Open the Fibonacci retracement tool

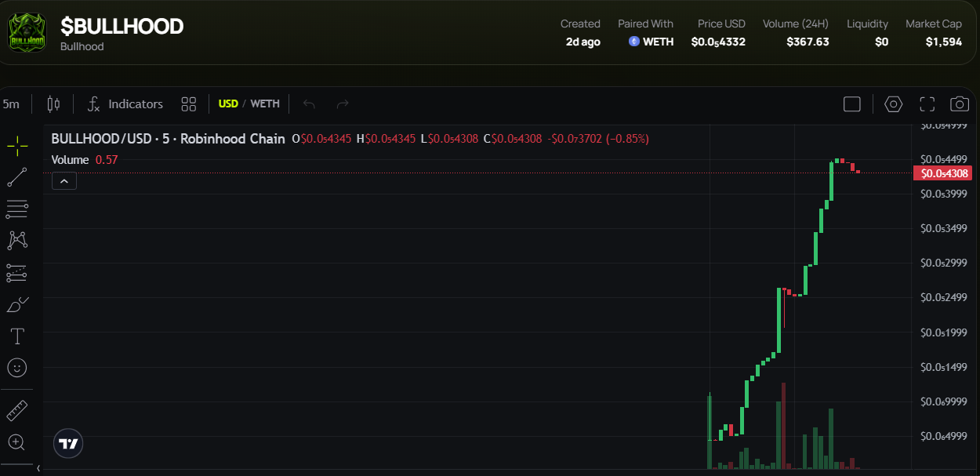17,209
